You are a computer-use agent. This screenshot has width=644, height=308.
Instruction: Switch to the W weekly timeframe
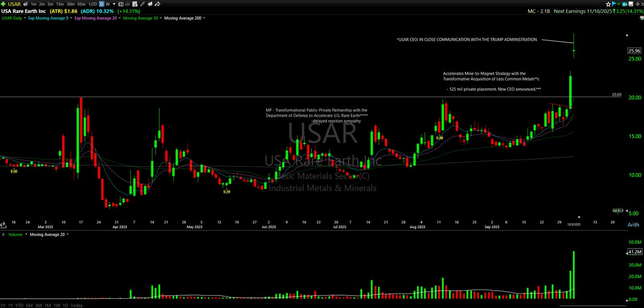[x=107, y=4]
